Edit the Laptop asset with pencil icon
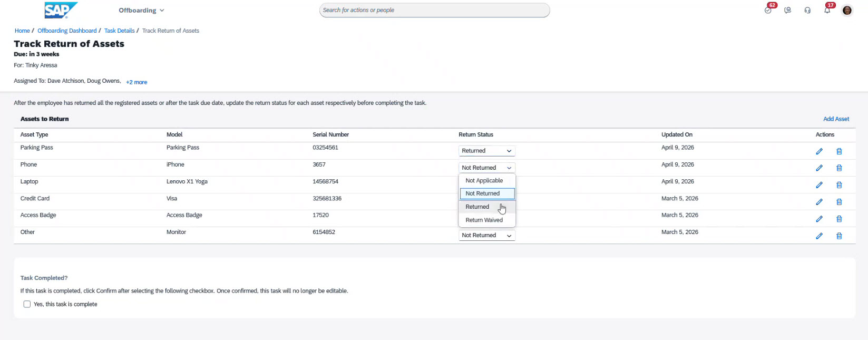868x340 pixels. tap(819, 185)
